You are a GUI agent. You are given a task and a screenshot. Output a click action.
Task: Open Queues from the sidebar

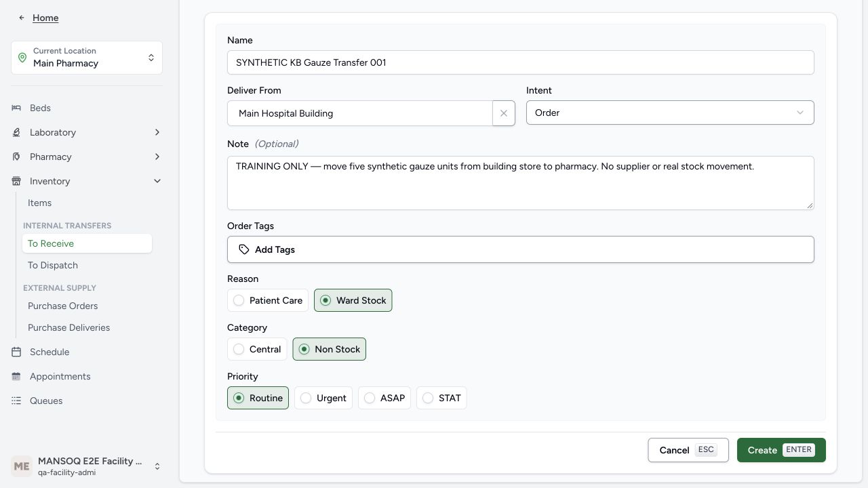click(87, 401)
